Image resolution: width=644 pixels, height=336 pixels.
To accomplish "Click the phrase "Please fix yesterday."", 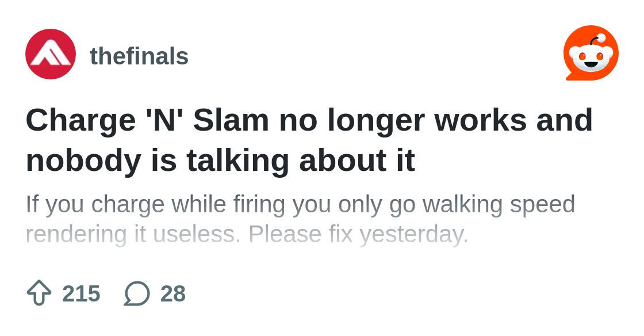I will click(359, 235).
